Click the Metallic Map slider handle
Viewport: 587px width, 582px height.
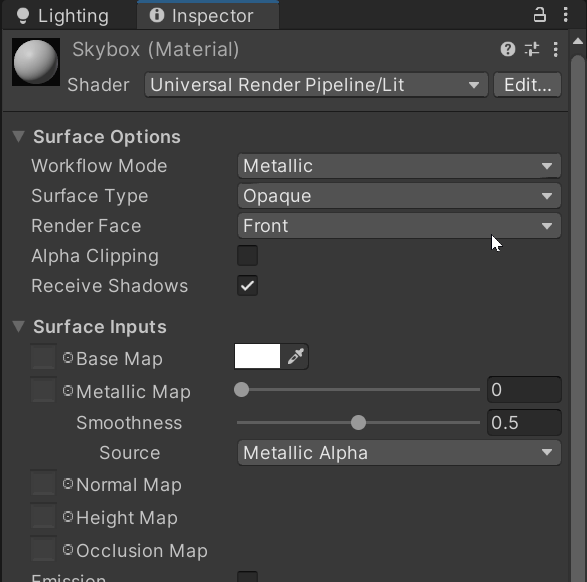pyautogui.click(x=241, y=390)
